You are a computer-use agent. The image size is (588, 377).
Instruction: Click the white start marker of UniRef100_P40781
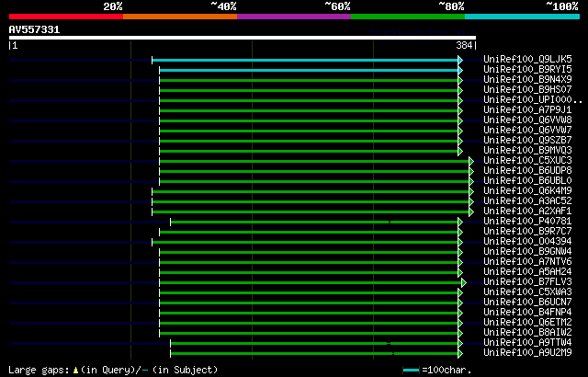pyautogui.click(x=171, y=223)
